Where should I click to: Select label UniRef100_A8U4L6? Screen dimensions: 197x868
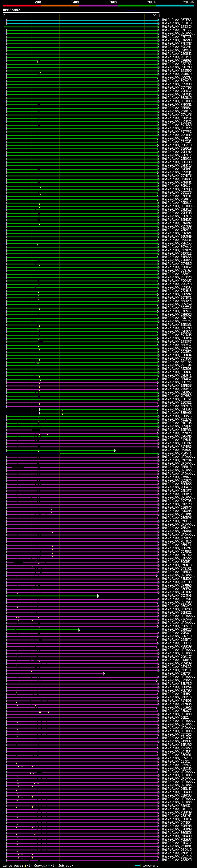[176, 487]
